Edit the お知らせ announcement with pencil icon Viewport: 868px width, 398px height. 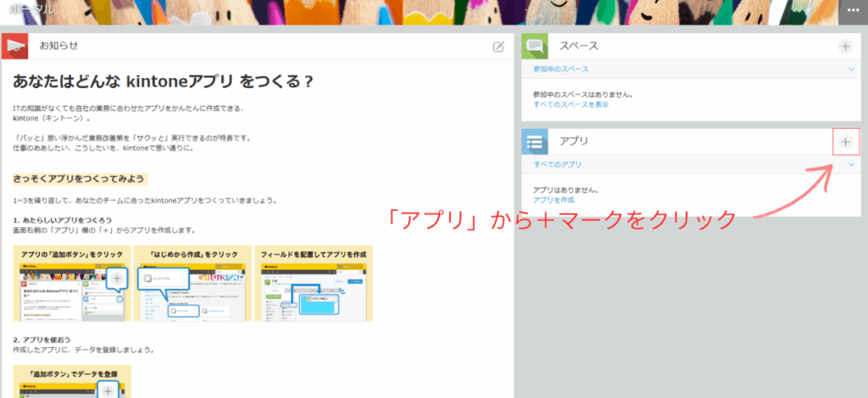[x=498, y=47]
